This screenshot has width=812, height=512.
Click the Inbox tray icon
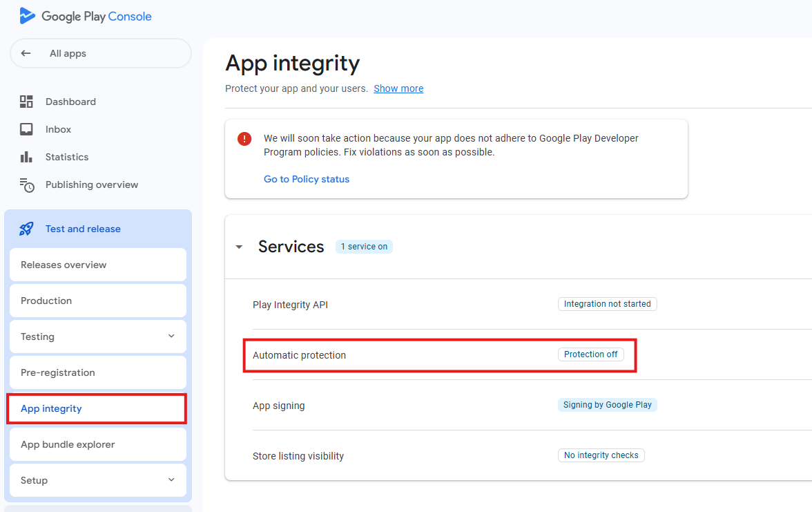click(x=26, y=129)
